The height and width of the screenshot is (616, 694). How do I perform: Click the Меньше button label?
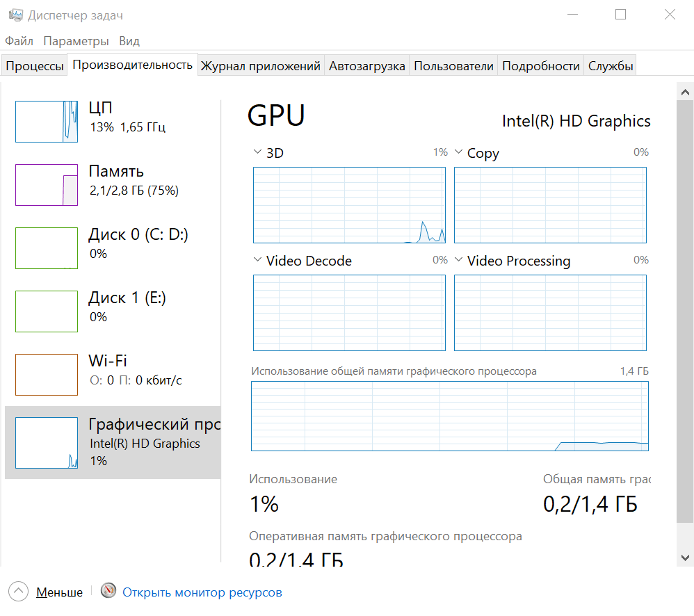click(x=59, y=592)
